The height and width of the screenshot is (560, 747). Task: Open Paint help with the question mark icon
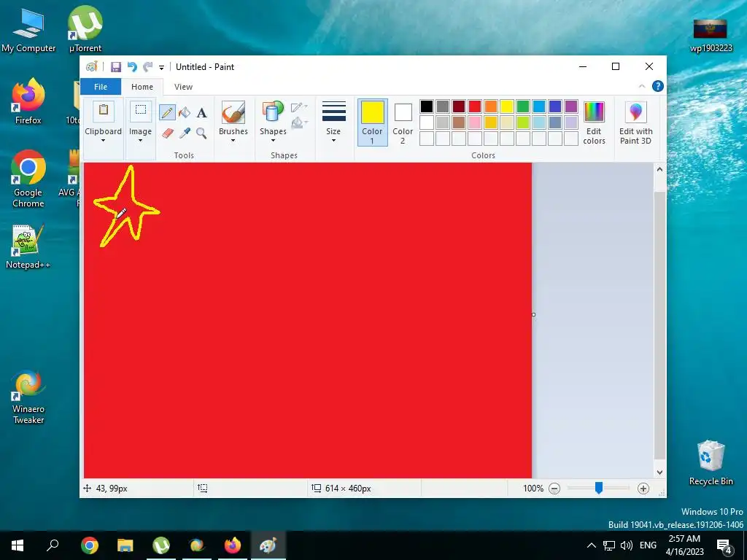658,86
